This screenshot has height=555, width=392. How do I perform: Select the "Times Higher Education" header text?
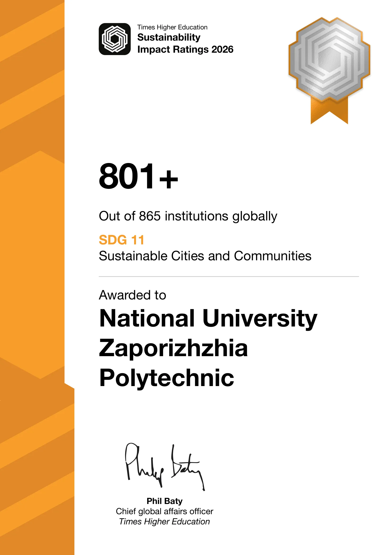(x=172, y=27)
